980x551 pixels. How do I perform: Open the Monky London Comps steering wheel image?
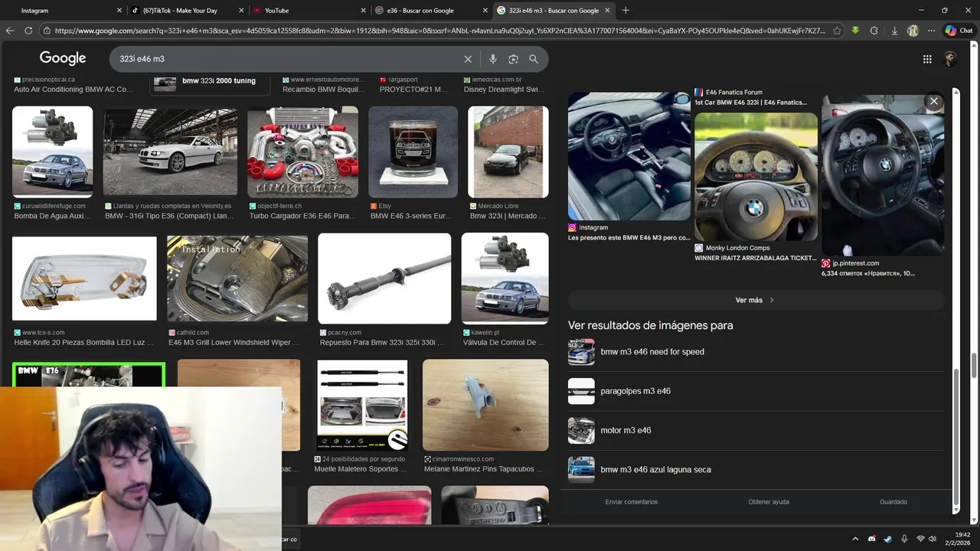pos(756,177)
